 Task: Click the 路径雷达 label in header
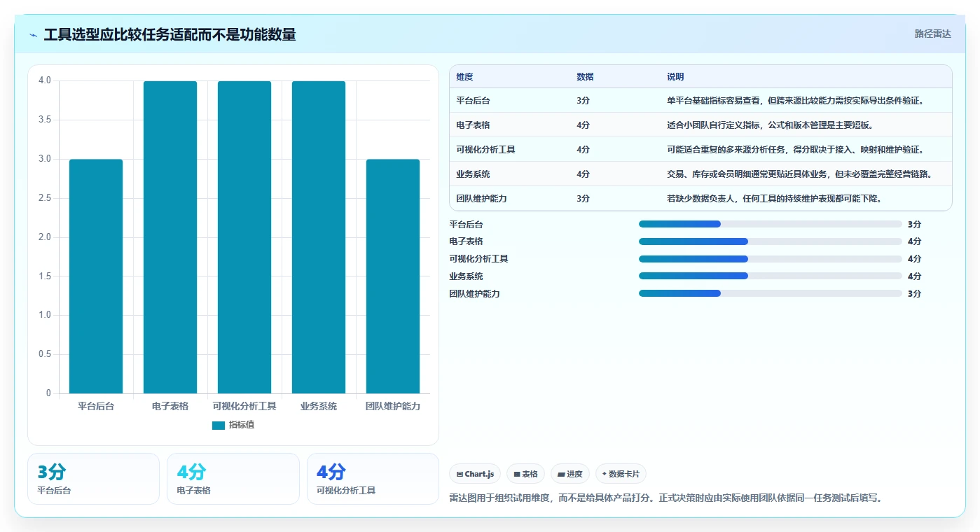coord(932,34)
